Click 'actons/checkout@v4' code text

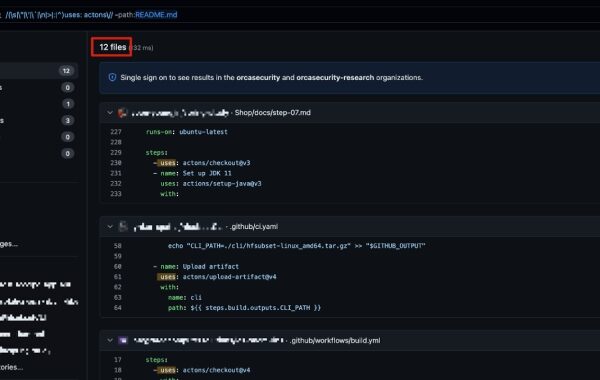[216, 370]
